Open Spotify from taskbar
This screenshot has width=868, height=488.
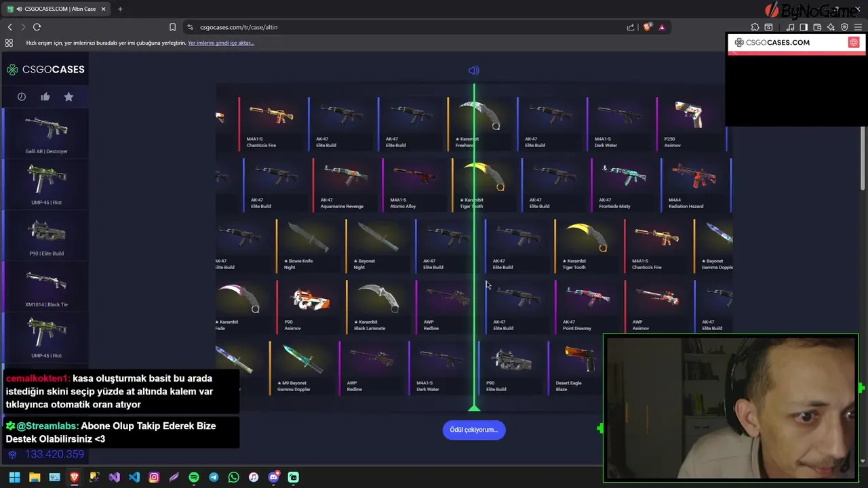[194, 477]
